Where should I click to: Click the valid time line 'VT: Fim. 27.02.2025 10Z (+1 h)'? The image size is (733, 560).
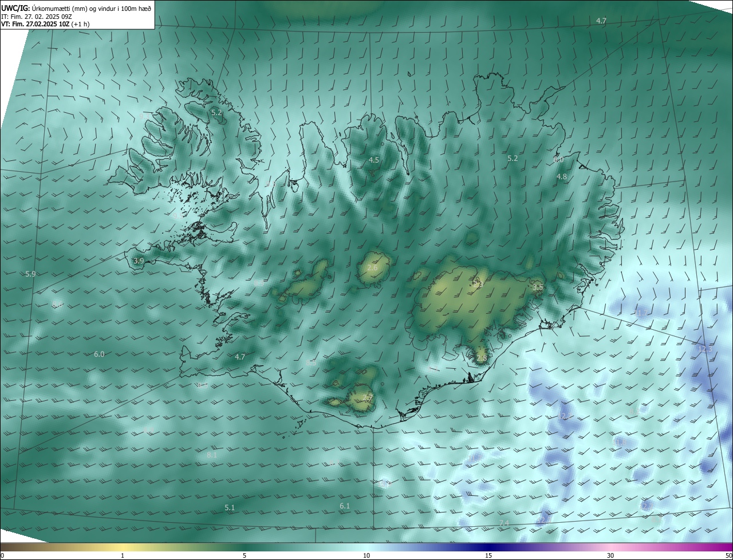(45, 24)
